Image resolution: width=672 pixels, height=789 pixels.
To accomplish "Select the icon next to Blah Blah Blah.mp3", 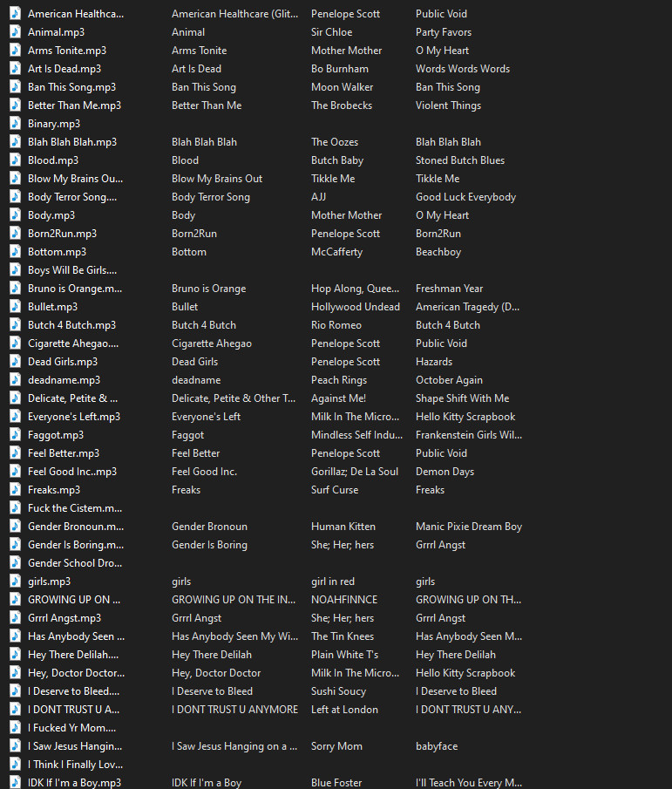I will coord(16,141).
